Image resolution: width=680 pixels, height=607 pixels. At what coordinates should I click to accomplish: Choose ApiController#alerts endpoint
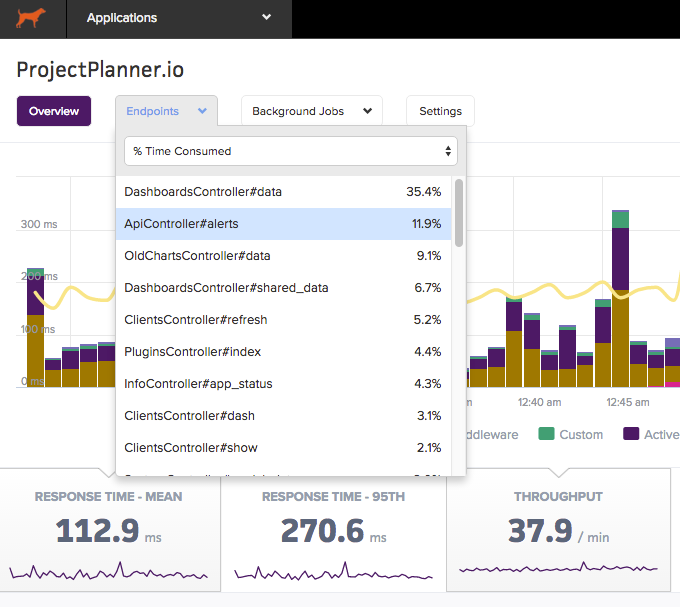click(x=283, y=224)
